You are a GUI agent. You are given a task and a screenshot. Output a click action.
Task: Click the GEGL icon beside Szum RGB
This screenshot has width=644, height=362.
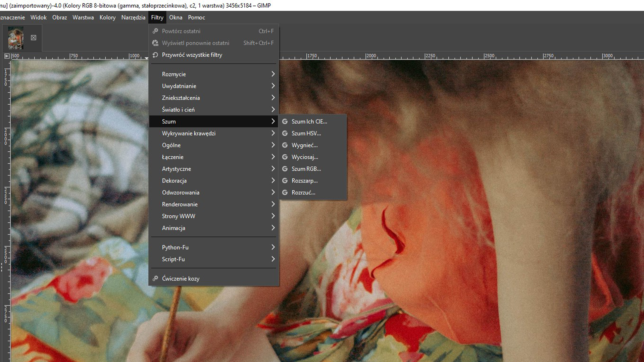pyautogui.click(x=285, y=169)
